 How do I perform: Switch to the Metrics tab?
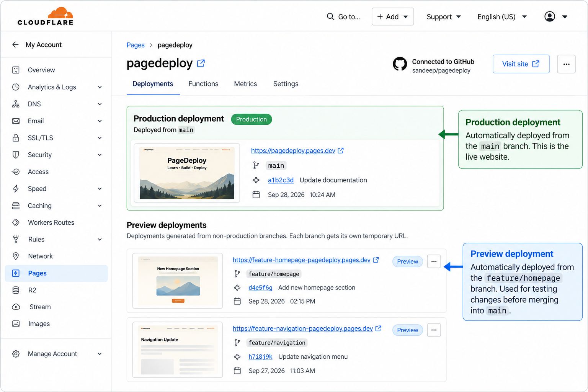[245, 84]
